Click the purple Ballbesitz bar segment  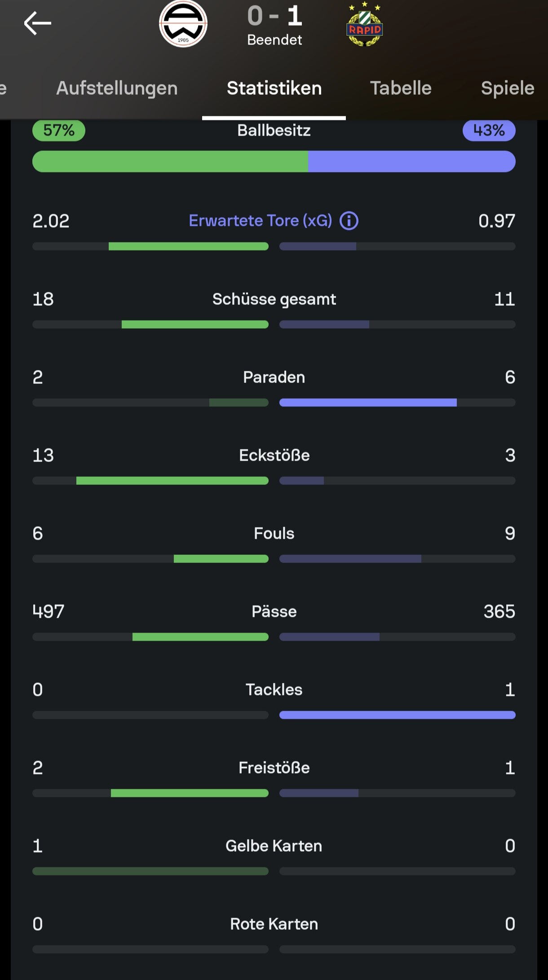point(412,162)
